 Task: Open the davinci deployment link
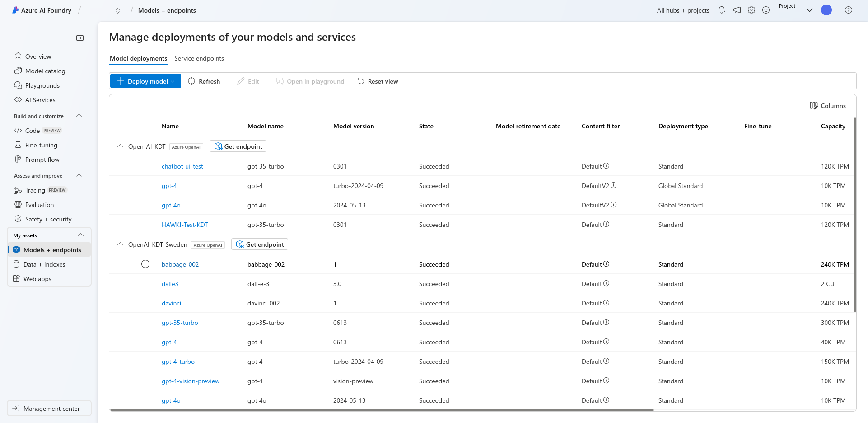[171, 303]
